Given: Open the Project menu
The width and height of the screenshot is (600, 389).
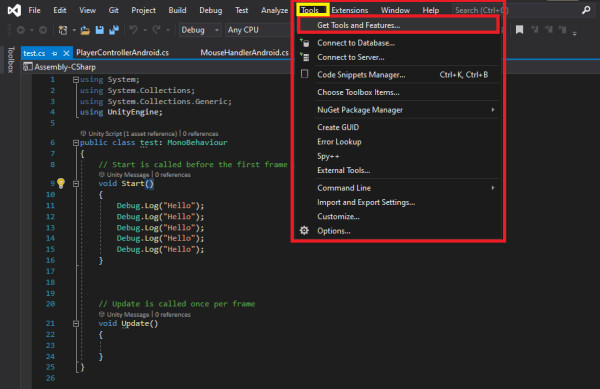Looking at the screenshot, I should point(143,10).
